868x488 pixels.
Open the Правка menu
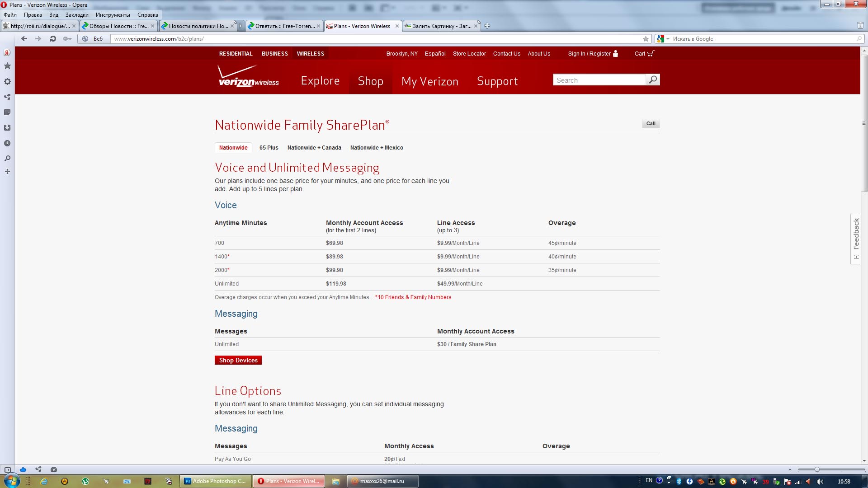[33, 15]
